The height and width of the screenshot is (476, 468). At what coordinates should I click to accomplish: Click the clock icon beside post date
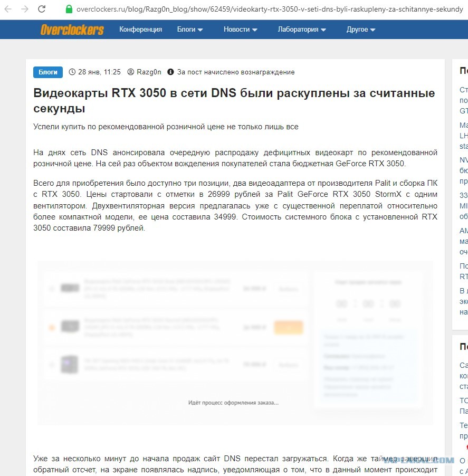[72, 72]
